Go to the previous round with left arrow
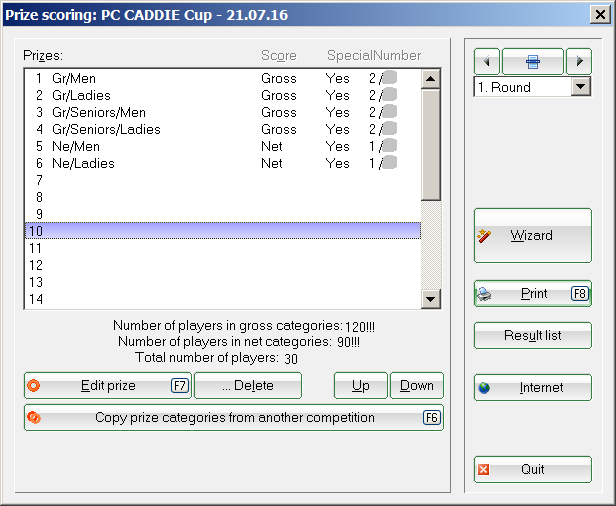Screen dimensions: 616x506 487,61
